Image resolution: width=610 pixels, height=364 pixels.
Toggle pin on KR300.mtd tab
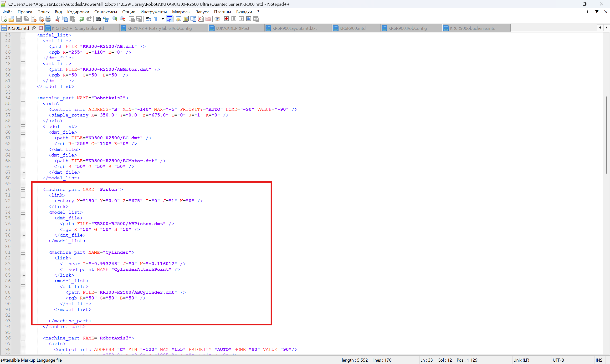pos(34,28)
